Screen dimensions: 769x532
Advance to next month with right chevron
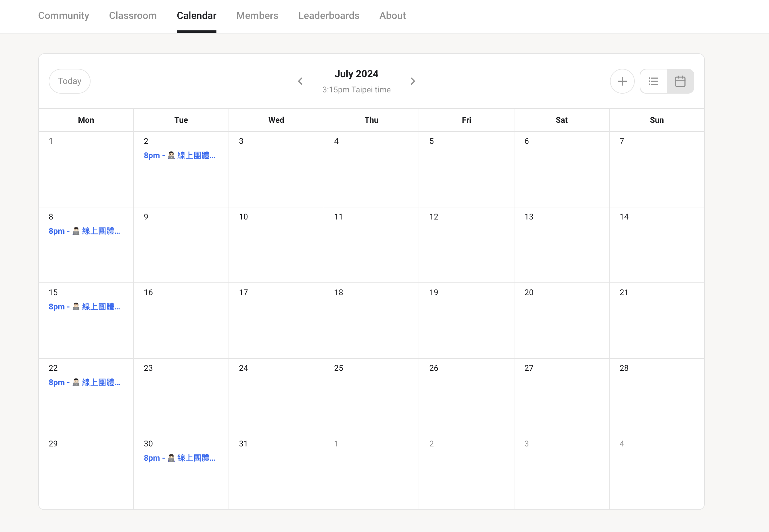[413, 81]
